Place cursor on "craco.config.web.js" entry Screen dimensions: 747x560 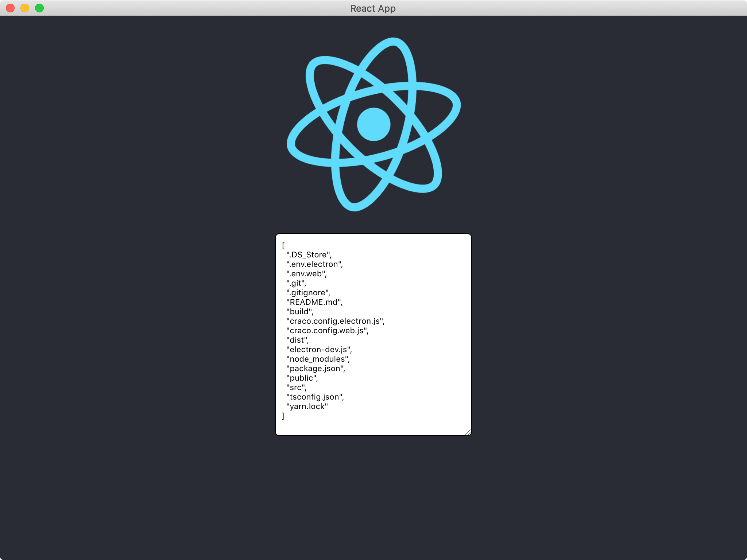pos(327,331)
